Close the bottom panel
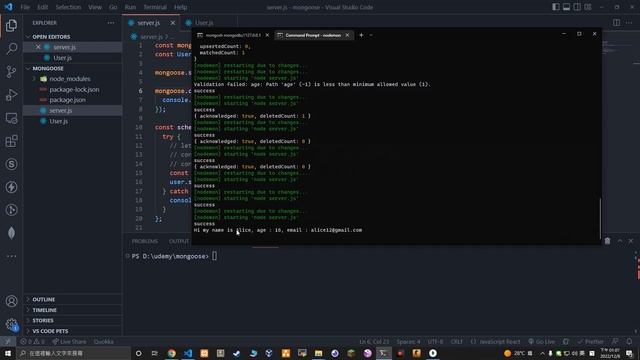The image size is (640, 360). point(631,241)
